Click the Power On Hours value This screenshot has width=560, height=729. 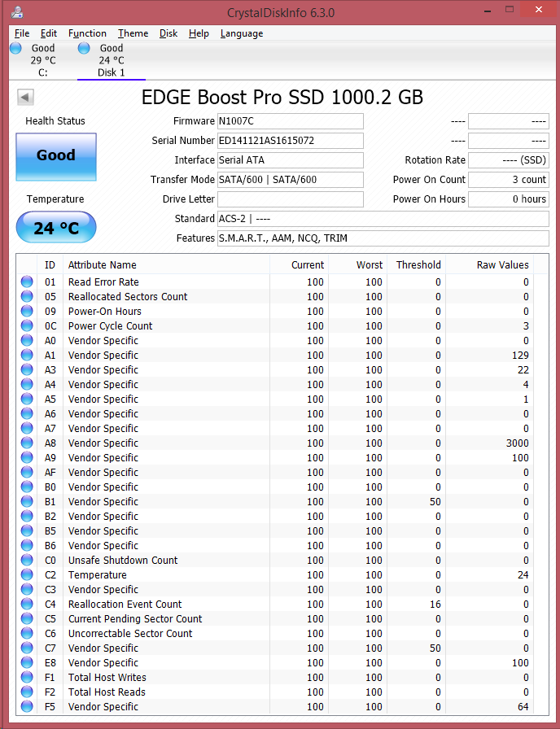coord(509,199)
